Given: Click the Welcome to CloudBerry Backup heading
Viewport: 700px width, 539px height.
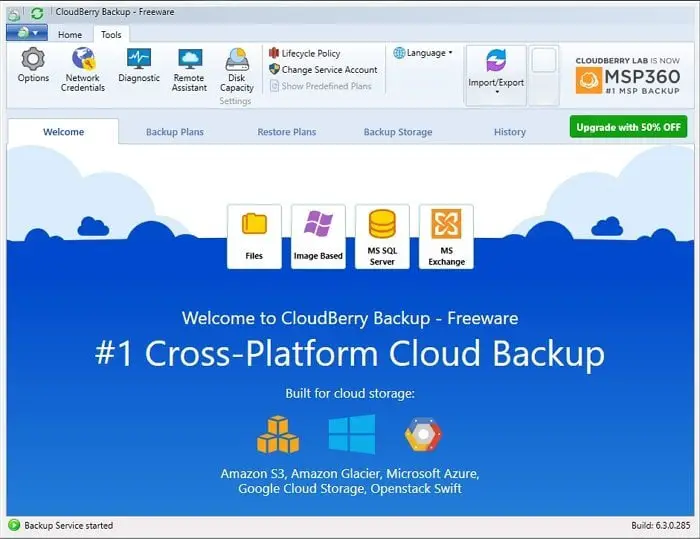Looking at the screenshot, I should pyautogui.click(x=350, y=318).
